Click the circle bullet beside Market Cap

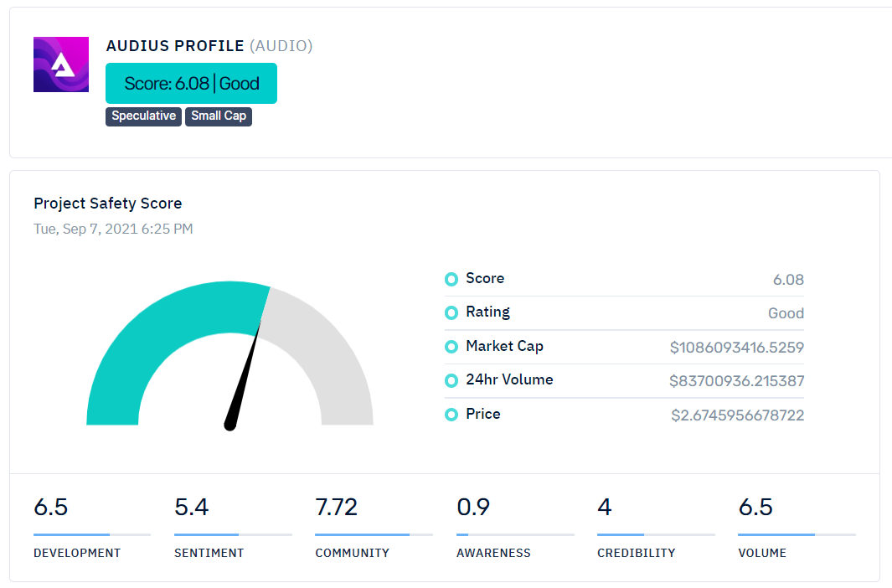click(x=451, y=347)
